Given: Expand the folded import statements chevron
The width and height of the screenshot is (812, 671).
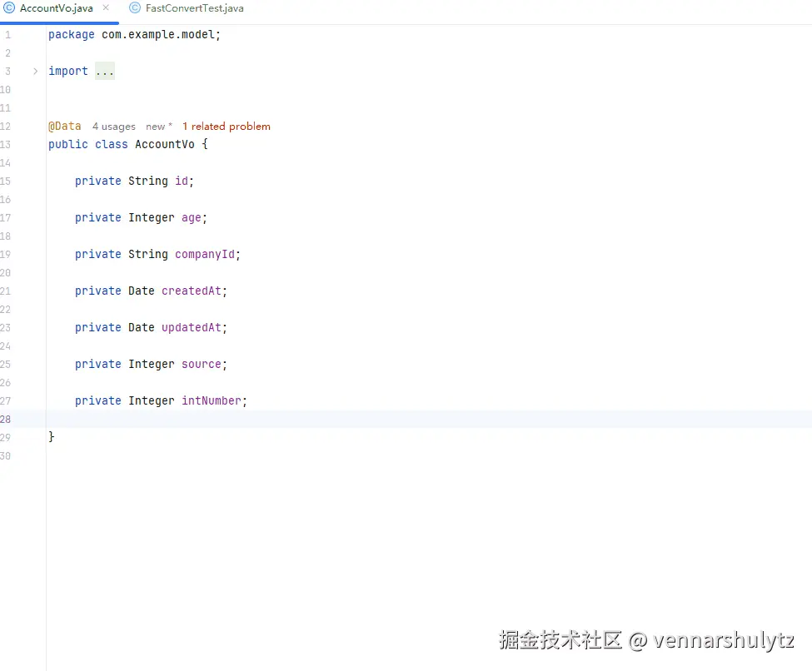Looking at the screenshot, I should (x=35, y=72).
